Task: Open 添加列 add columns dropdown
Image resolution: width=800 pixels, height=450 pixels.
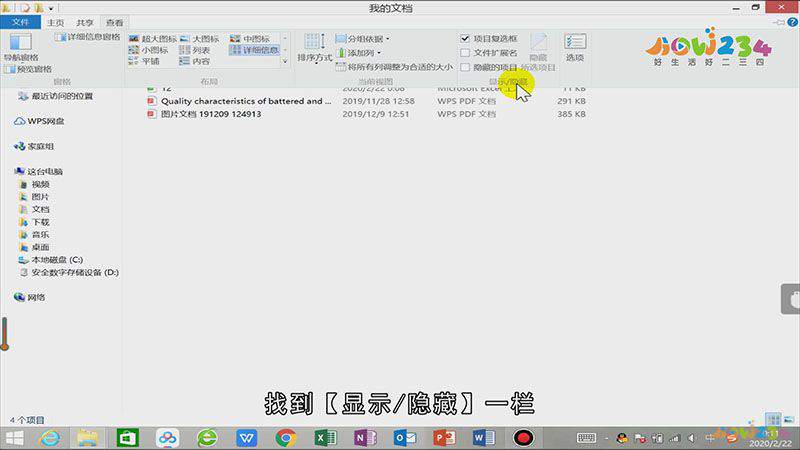Action: tap(359, 53)
